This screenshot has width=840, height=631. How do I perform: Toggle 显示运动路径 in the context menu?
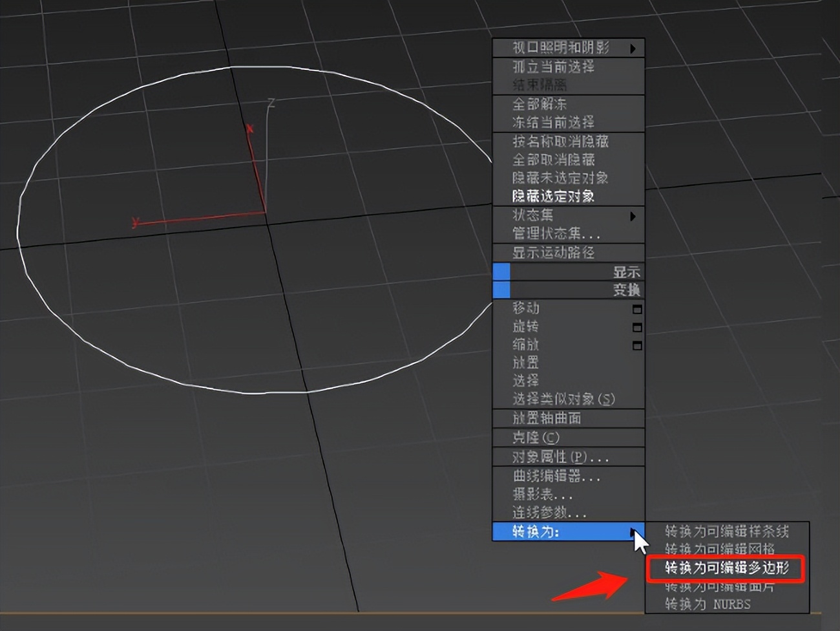coord(553,253)
